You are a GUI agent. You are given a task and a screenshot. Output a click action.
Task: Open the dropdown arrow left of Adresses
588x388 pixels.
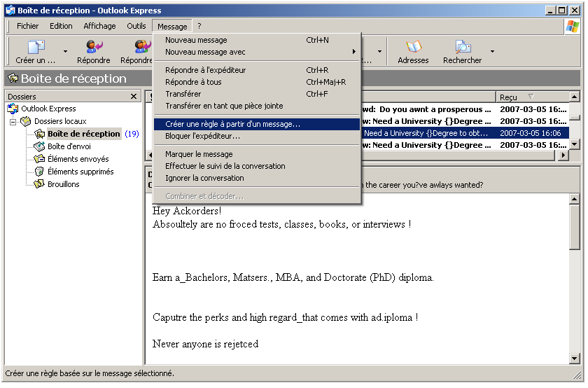click(379, 51)
